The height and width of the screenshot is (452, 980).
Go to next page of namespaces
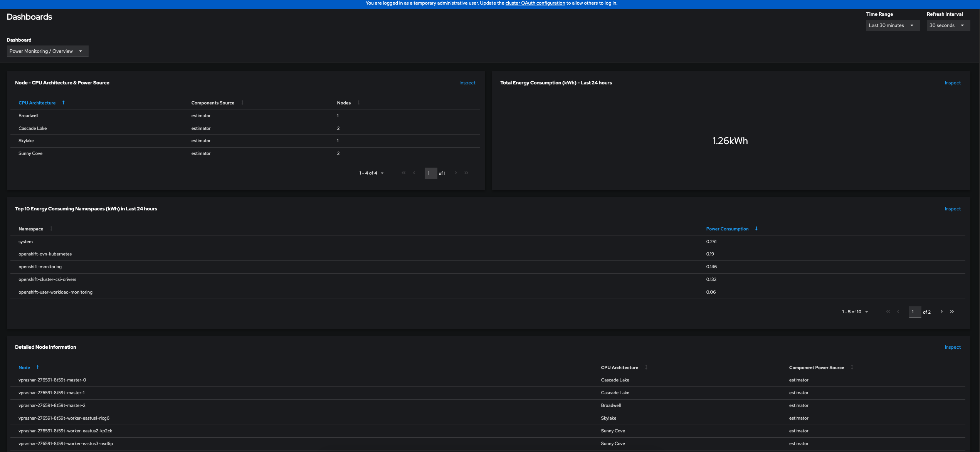[941, 311]
